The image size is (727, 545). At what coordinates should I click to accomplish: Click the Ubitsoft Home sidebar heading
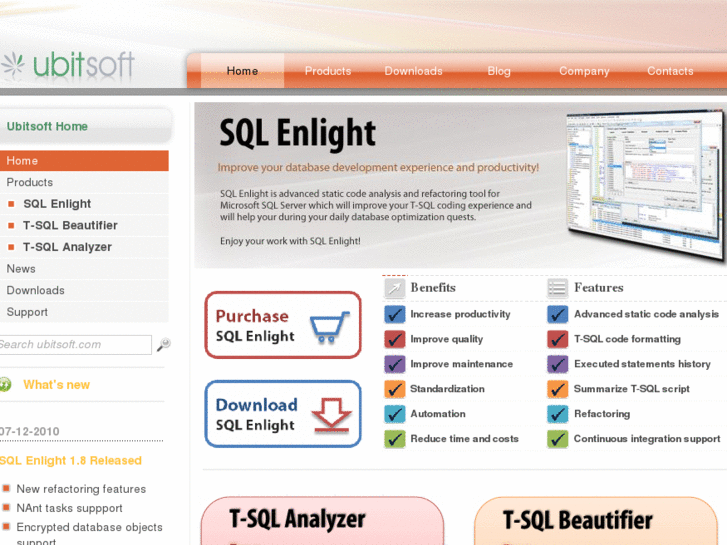tap(47, 126)
